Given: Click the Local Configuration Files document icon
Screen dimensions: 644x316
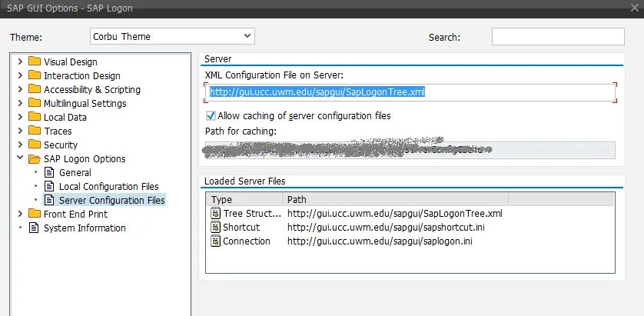Looking at the screenshot, I should coord(49,186).
